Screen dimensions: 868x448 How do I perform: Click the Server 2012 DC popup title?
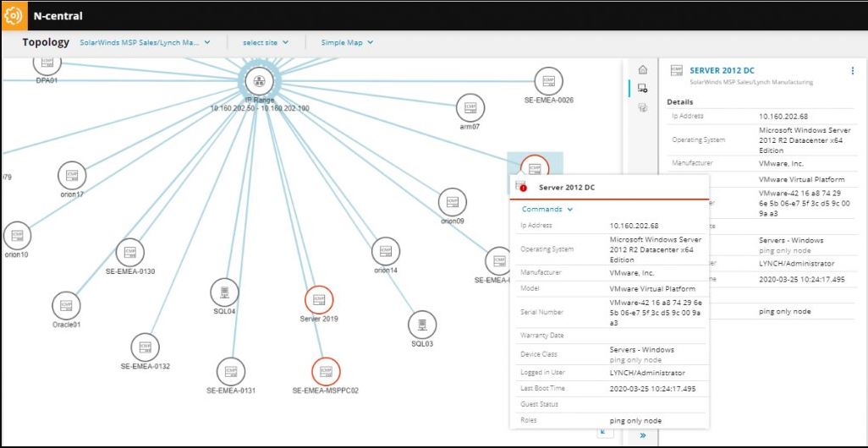pos(566,188)
